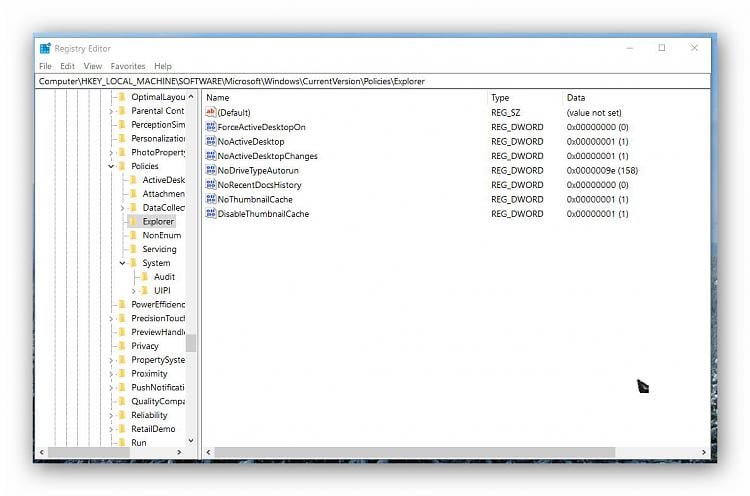750x496 pixels.
Task: Select the NoDriveTypeAutorun DWORD icon
Action: click(x=210, y=170)
